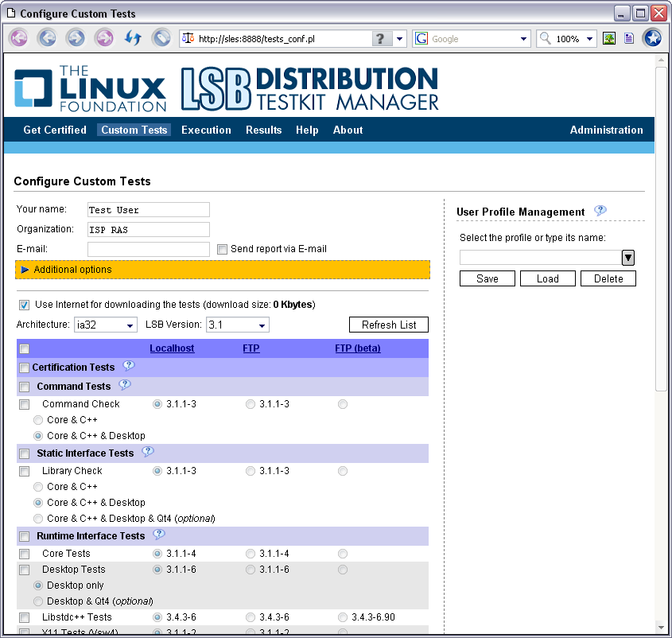Image resolution: width=672 pixels, height=638 pixels.
Task: Open the Help menu item
Action: click(x=307, y=130)
